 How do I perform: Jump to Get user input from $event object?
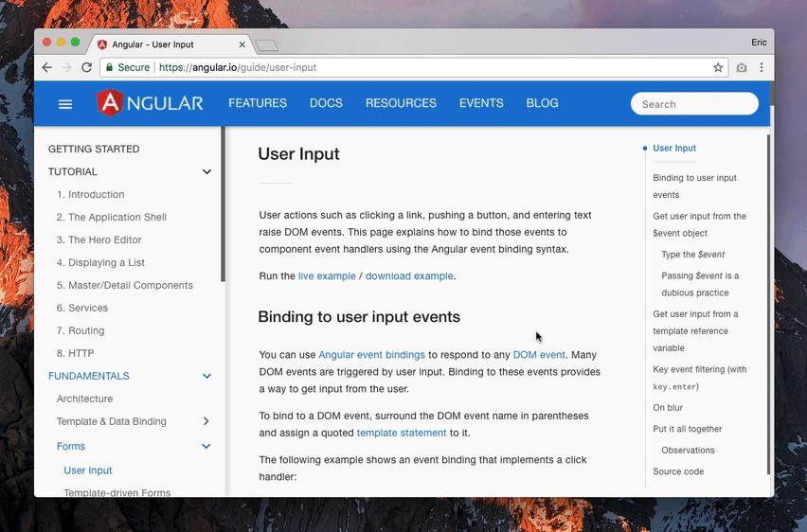coord(699,224)
